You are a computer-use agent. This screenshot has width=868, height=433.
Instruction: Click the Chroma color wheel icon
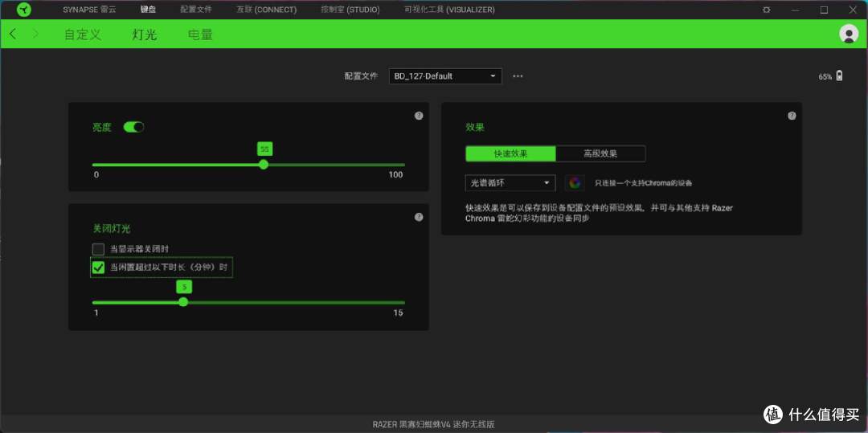pyautogui.click(x=575, y=182)
